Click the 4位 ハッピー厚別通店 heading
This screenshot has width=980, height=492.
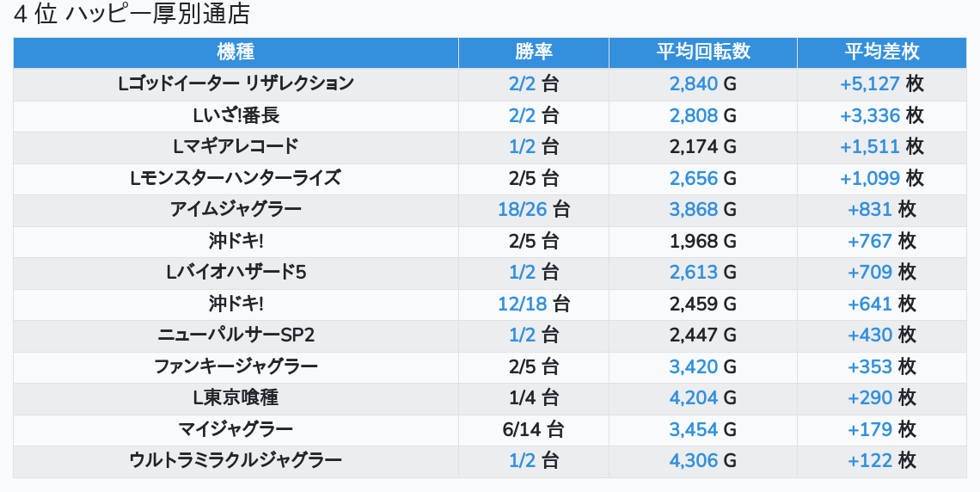coord(132,14)
